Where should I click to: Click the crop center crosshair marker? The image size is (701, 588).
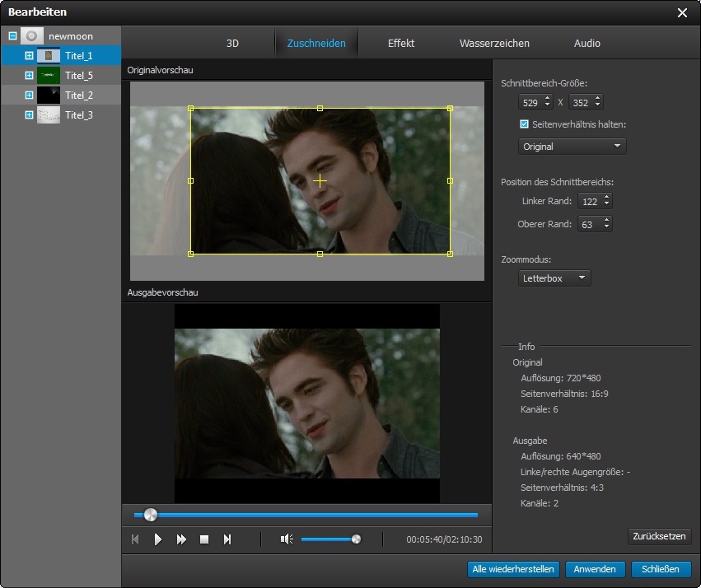[x=320, y=181]
